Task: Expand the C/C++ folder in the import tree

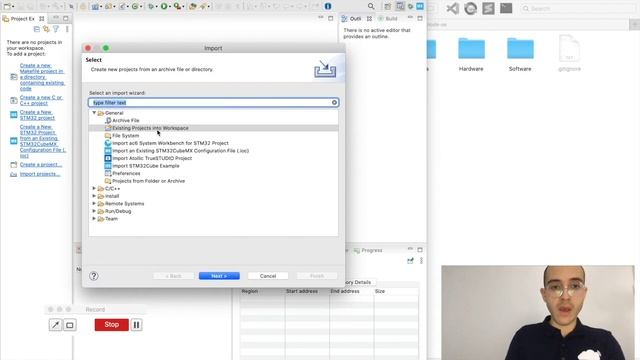Action: 94,189
